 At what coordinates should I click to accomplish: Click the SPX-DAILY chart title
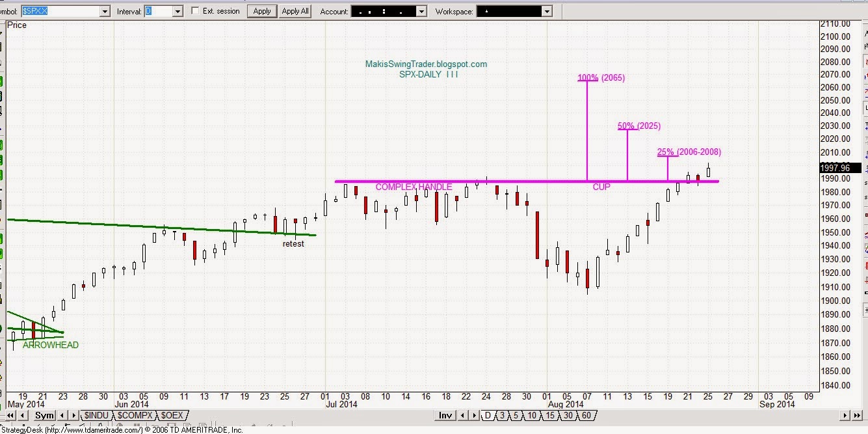pos(428,74)
